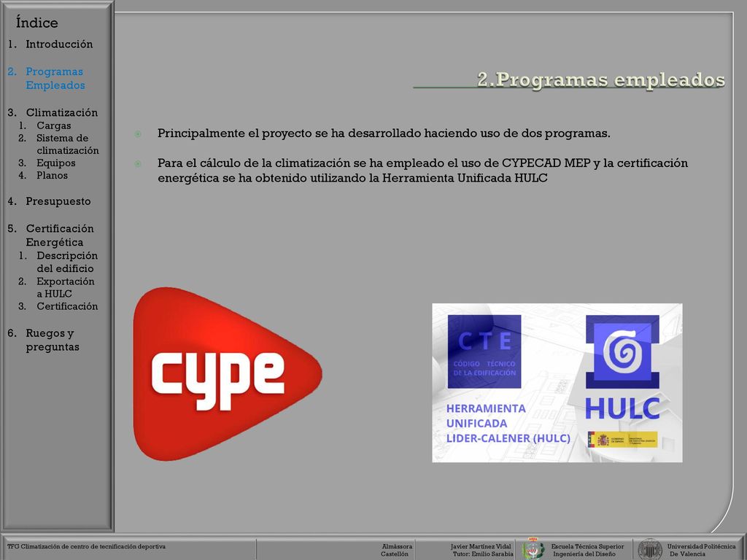The image size is (747, 560).
Task: Select the Planos index sub-item
Action: (52, 175)
